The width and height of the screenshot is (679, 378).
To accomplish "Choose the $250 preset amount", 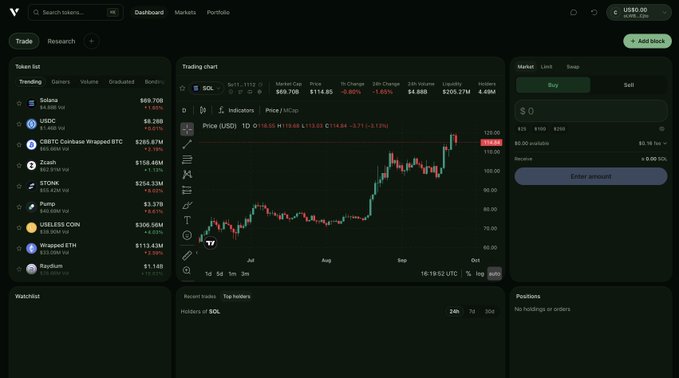I will pos(559,129).
